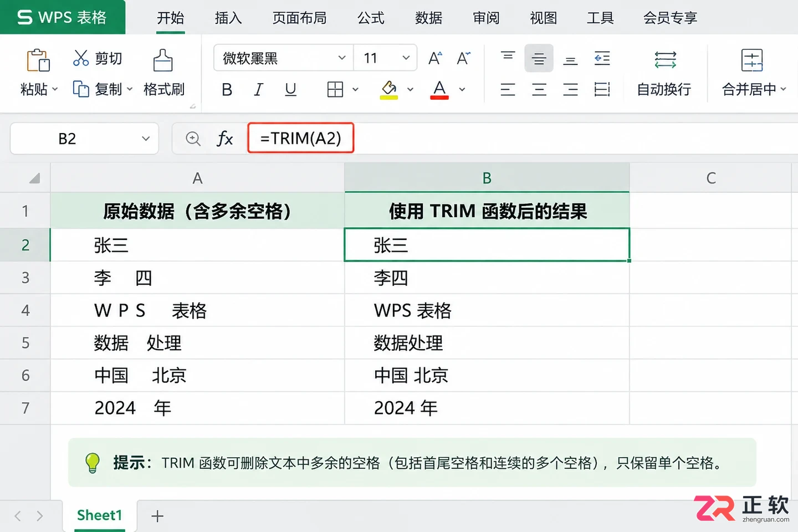Viewport: 798px width, 532px height.
Task: Open the font name dropdown 微软雅黑
Action: (342, 58)
